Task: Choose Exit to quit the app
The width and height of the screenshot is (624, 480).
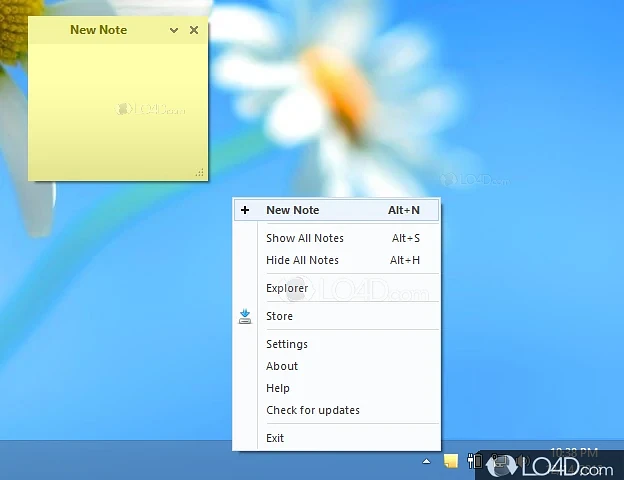Action: tap(275, 438)
